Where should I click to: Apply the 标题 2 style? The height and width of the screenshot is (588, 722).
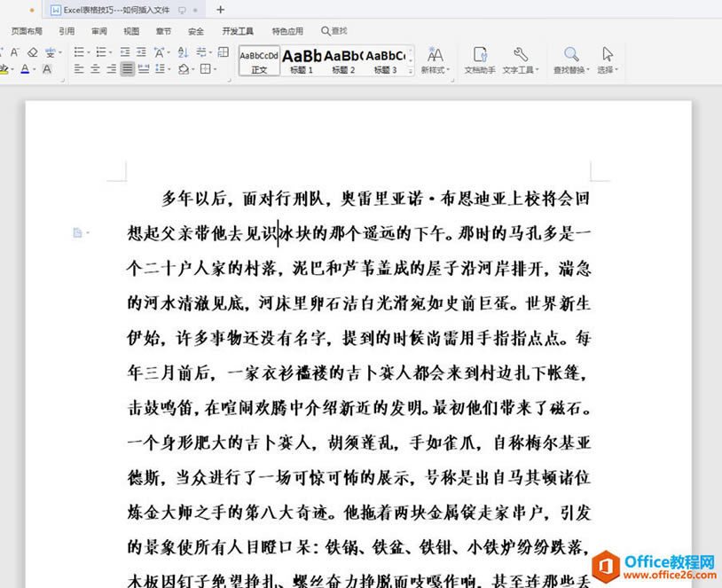[x=343, y=60]
